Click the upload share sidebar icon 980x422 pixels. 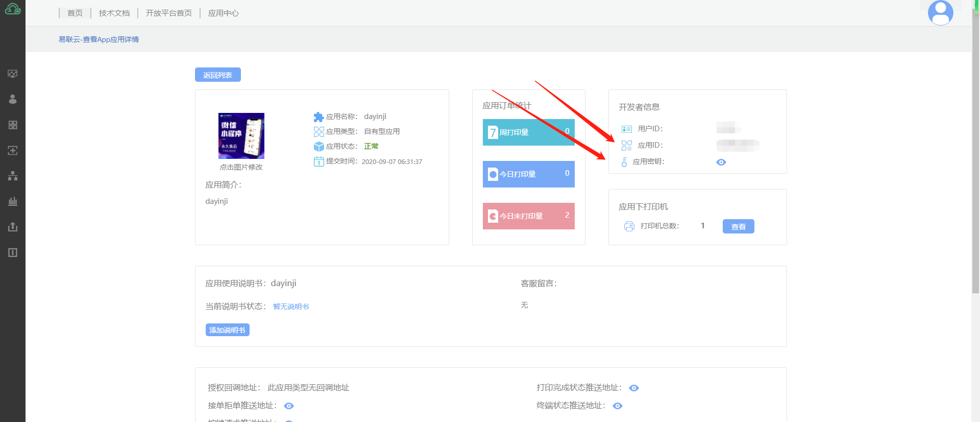(13, 227)
